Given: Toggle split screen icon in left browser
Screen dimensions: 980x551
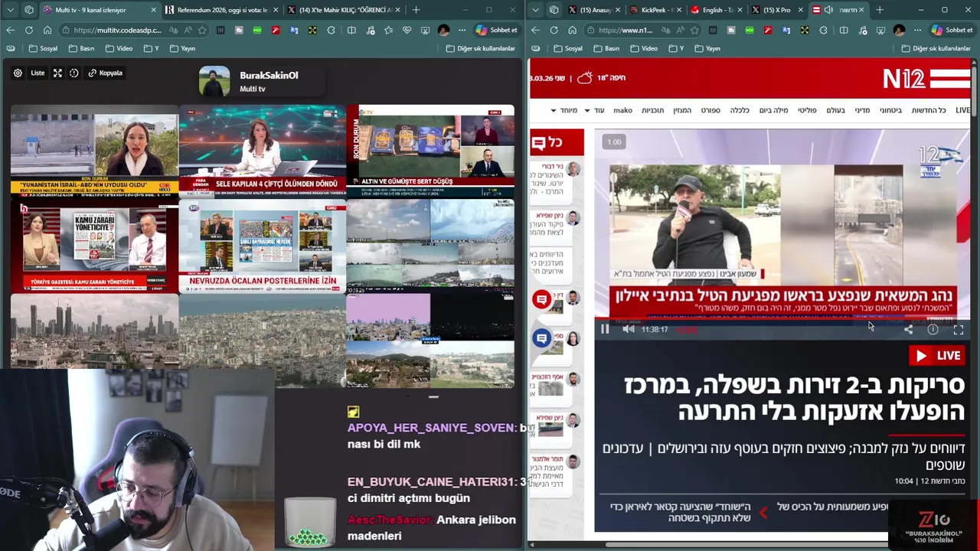Looking at the screenshot, I should (351, 30).
